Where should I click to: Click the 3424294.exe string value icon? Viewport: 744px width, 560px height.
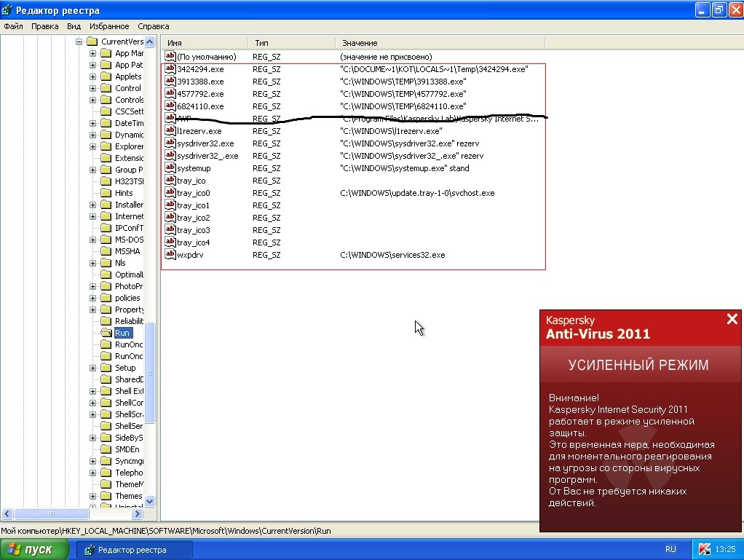click(x=170, y=69)
